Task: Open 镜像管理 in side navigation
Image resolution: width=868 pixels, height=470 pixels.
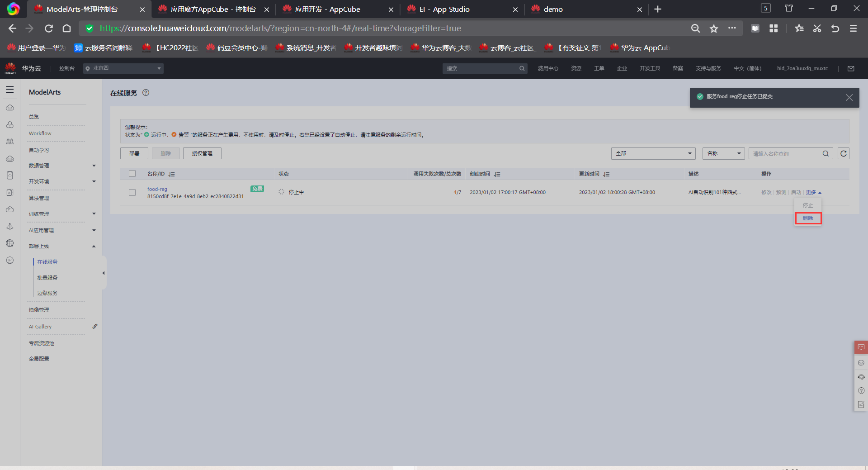Action: (39, 310)
